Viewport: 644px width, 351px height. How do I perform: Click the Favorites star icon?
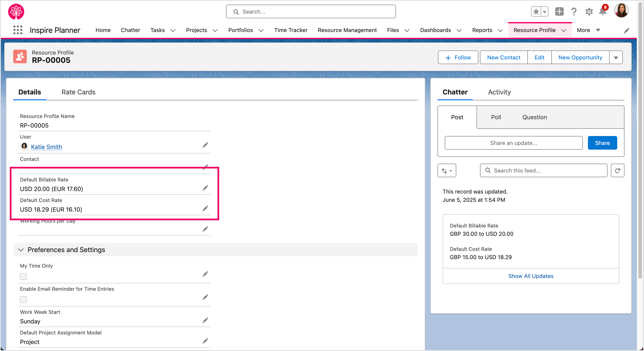536,11
